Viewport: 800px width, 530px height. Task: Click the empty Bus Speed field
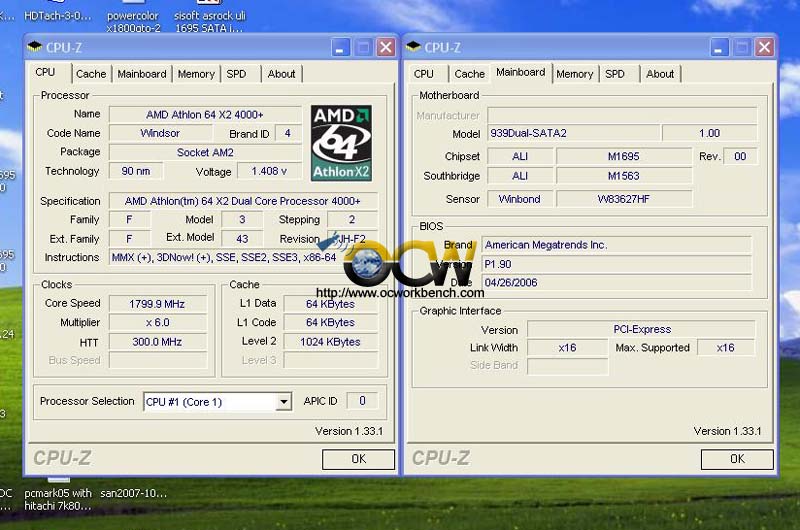[158, 360]
